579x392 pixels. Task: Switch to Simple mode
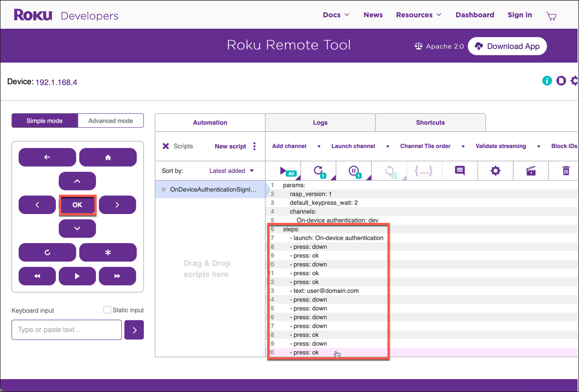pyautogui.click(x=45, y=120)
